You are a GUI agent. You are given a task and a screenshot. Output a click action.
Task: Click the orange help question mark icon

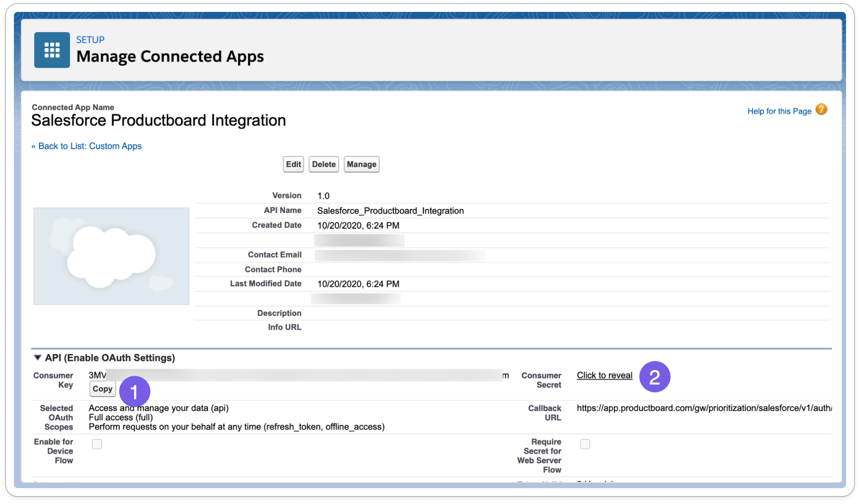[x=821, y=110]
